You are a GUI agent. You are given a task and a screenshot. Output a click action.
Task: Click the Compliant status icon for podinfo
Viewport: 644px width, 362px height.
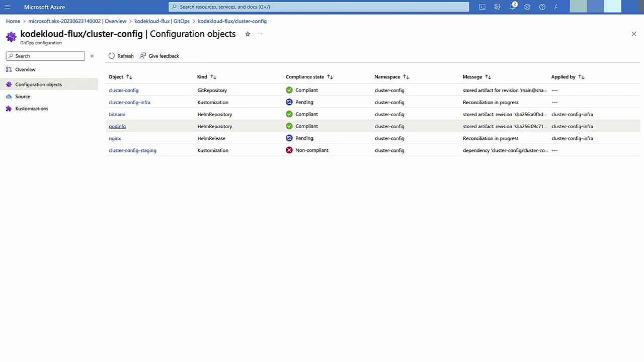pos(289,126)
